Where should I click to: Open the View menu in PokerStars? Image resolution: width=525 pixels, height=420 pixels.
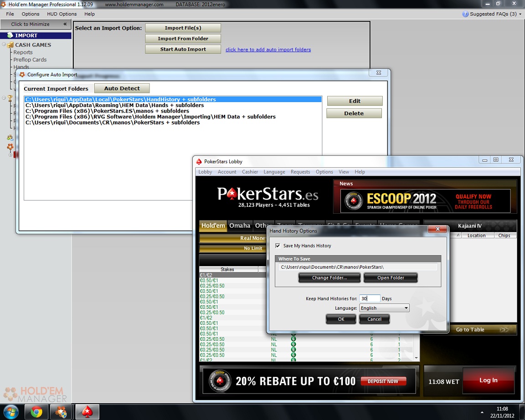[344, 172]
